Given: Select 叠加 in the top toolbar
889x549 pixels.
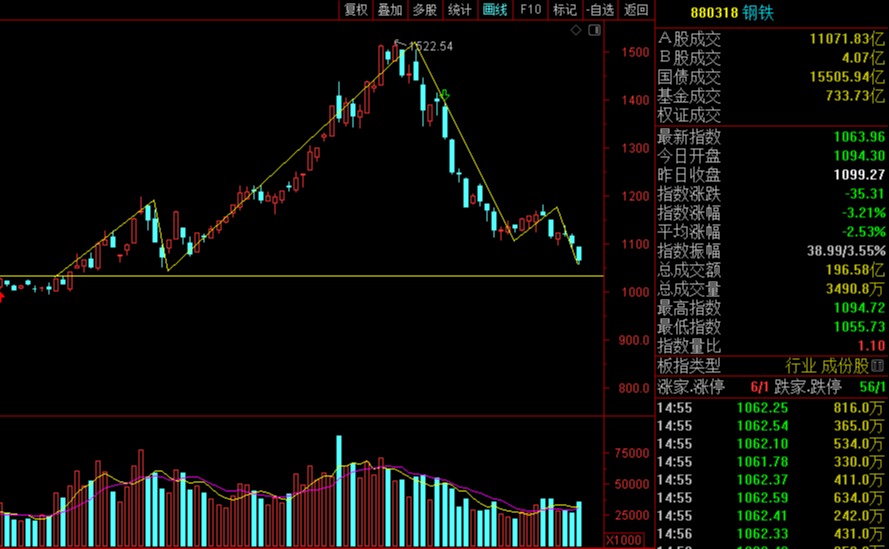Looking at the screenshot, I should click(390, 10).
